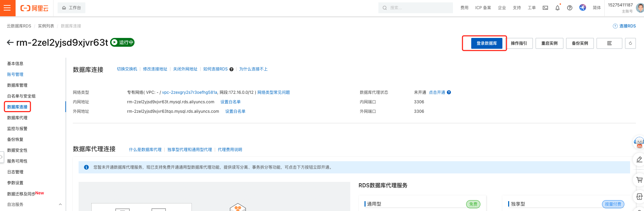Click the floating edit feedback icon

point(639,160)
